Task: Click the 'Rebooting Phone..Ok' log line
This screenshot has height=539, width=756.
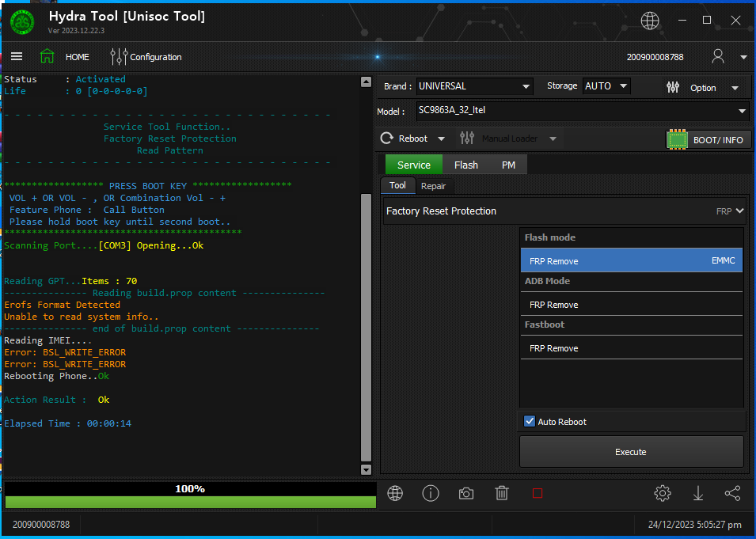Action: click(56, 376)
